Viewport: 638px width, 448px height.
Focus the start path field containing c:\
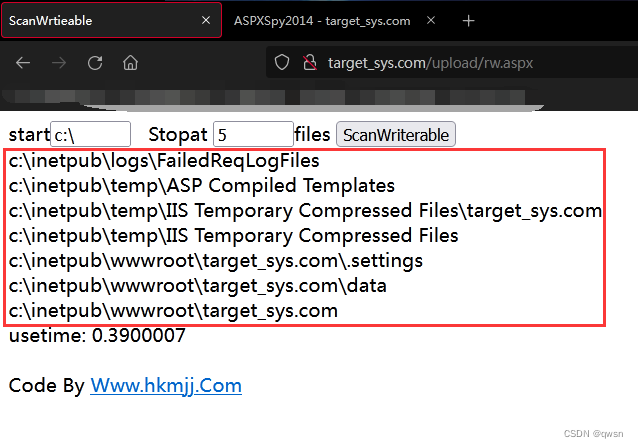[x=90, y=134]
